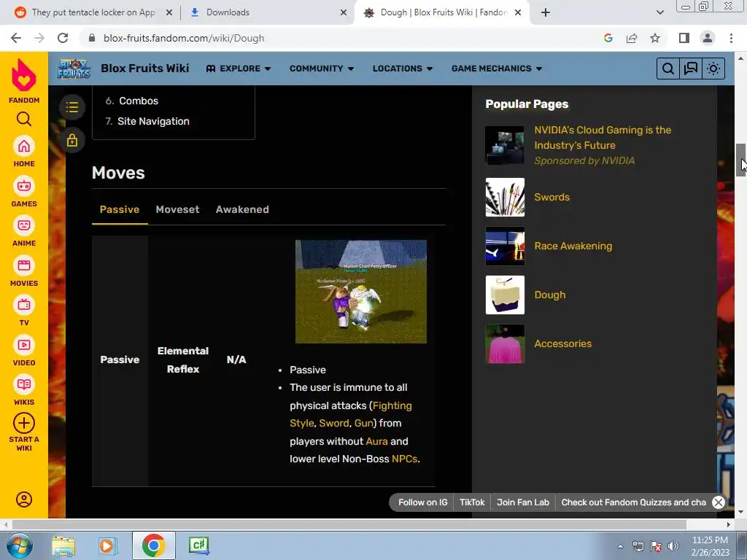The height and width of the screenshot is (560, 747).
Task: Expand the COMMUNITY dropdown
Action: click(322, 69)
